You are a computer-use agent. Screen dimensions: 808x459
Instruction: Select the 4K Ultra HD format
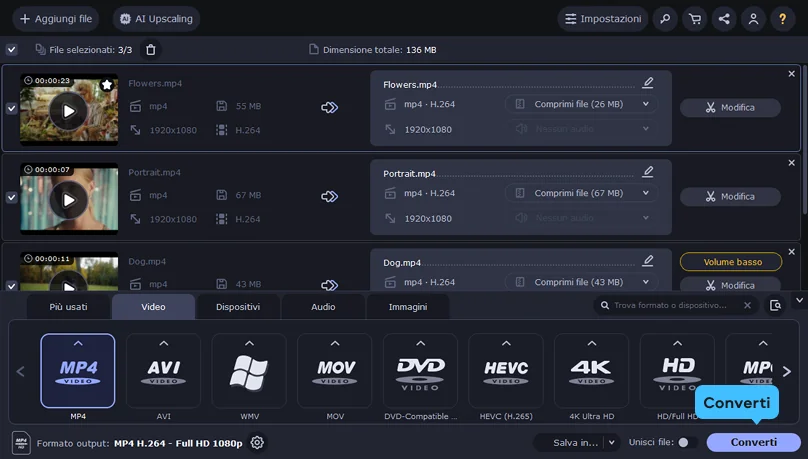click(592, 371)
